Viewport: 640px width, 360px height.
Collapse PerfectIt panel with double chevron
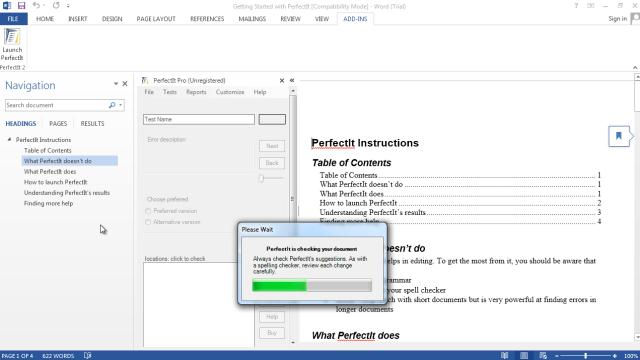(x=292, y=80)
